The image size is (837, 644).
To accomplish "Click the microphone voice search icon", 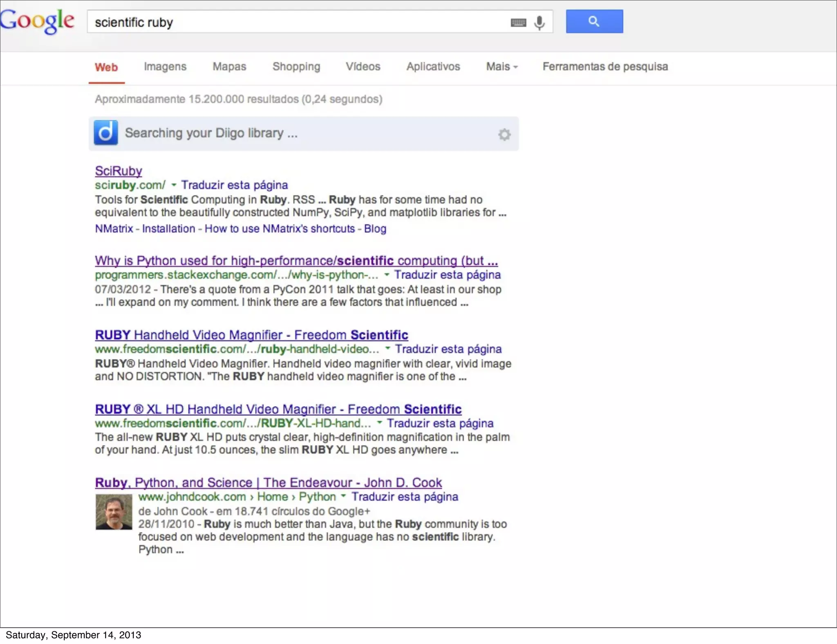I will 539,22.
